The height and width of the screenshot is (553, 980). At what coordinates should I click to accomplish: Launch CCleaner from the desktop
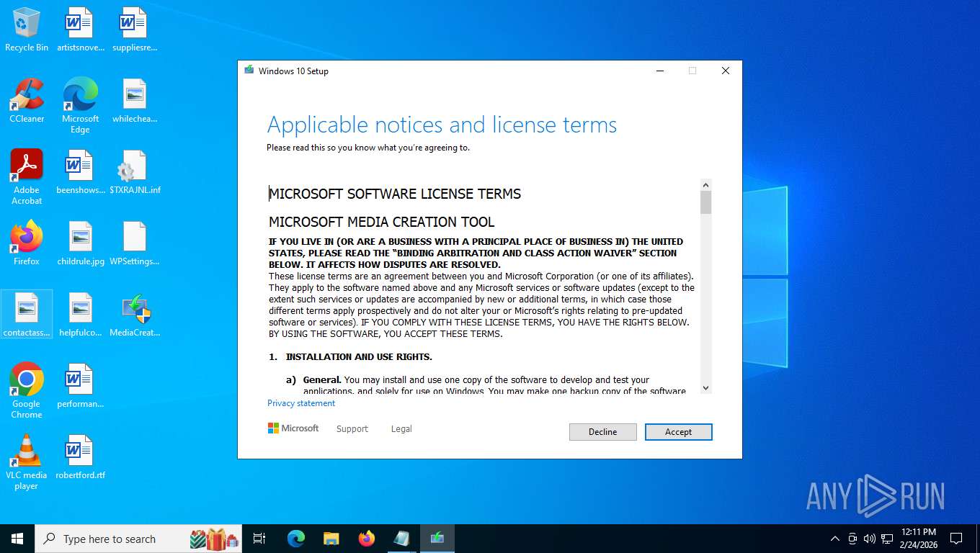tap(27, 101)
